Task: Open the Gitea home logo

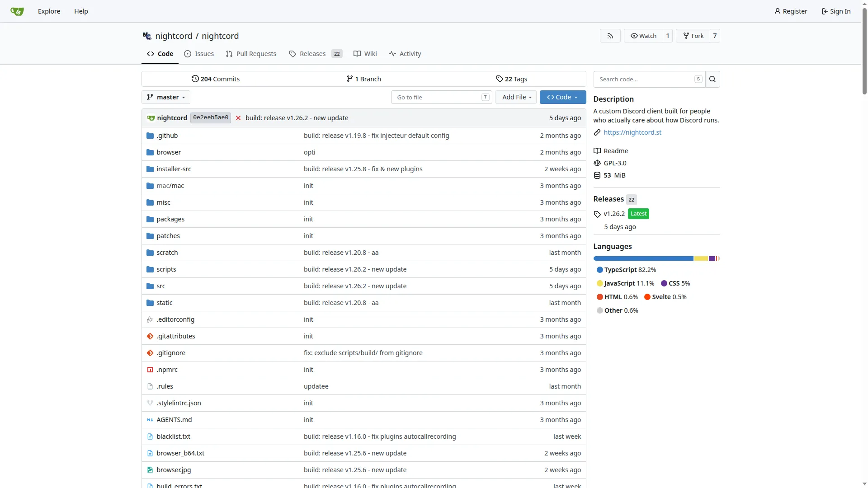Action: (x=17, y=11)
